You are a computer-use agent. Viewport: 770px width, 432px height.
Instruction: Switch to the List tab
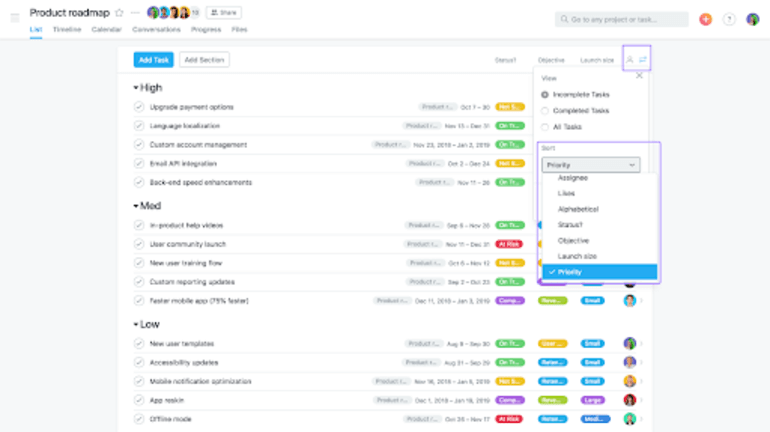click(35, 29)
